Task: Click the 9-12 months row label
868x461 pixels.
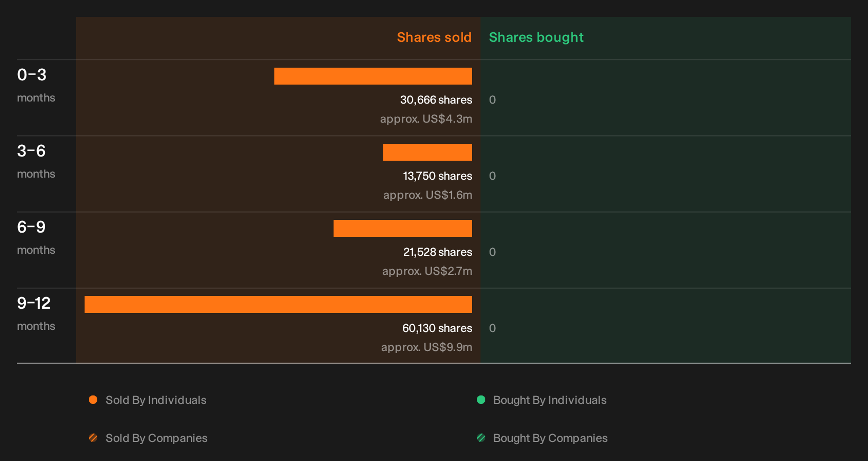Action: click(x=36, y=314)
